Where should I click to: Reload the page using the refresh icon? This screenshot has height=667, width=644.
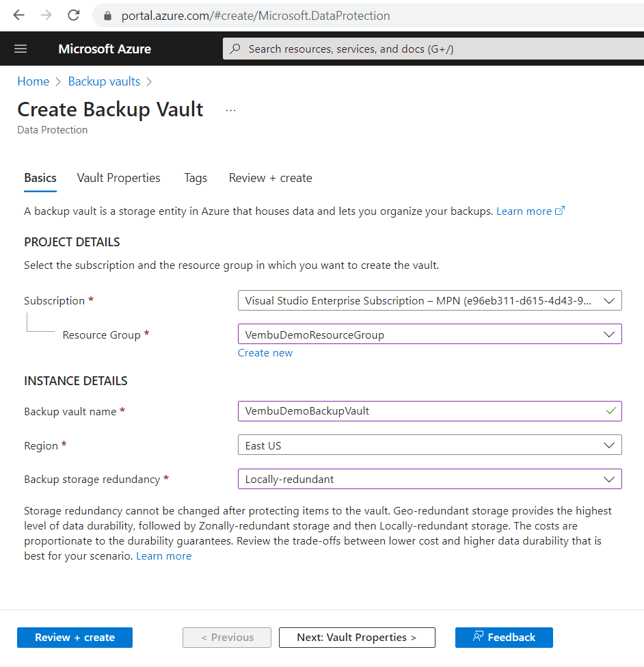(74, 15)
